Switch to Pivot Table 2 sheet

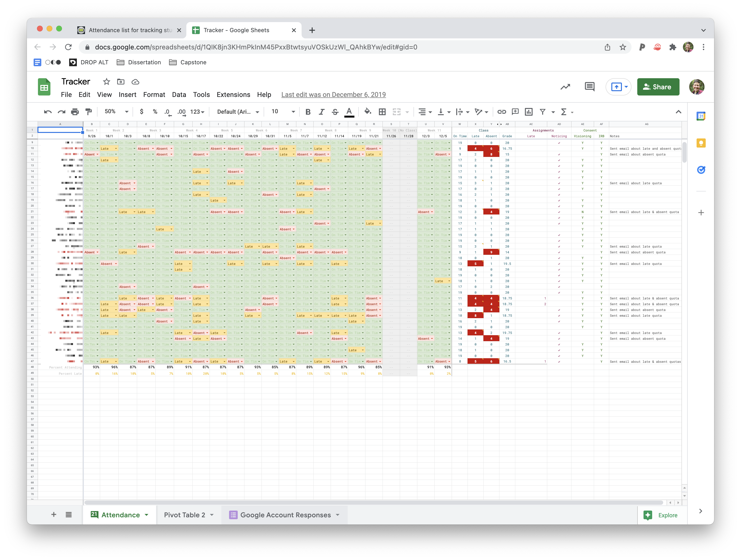tap(184, 515)
